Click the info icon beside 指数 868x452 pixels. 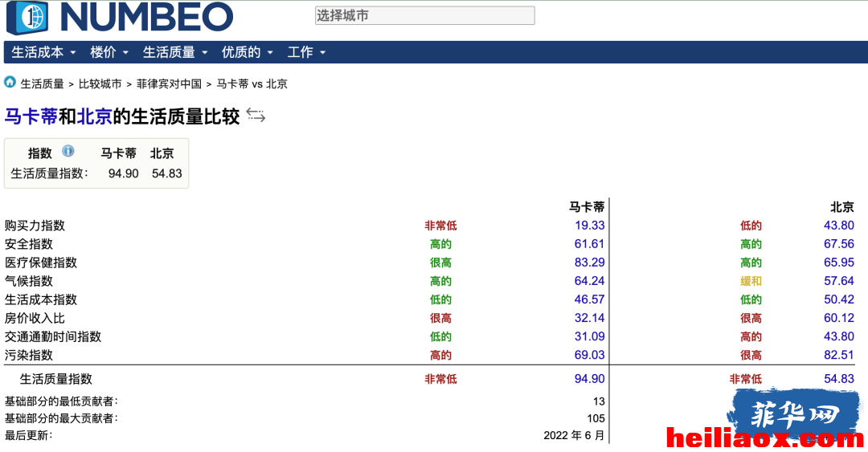tap(68, 151)
